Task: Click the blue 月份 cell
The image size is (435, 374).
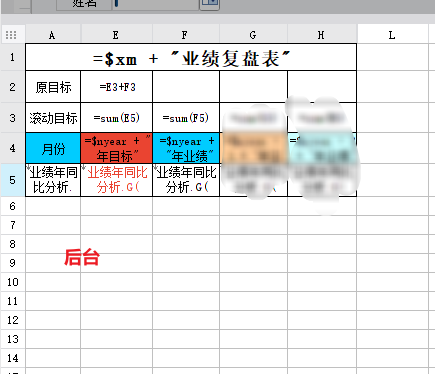Action: click(x=53, y=148)
